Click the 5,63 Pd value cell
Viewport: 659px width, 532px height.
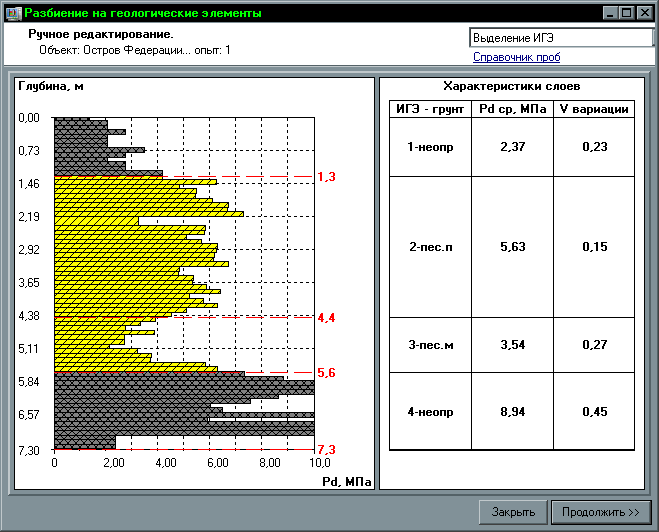[512, 247]
